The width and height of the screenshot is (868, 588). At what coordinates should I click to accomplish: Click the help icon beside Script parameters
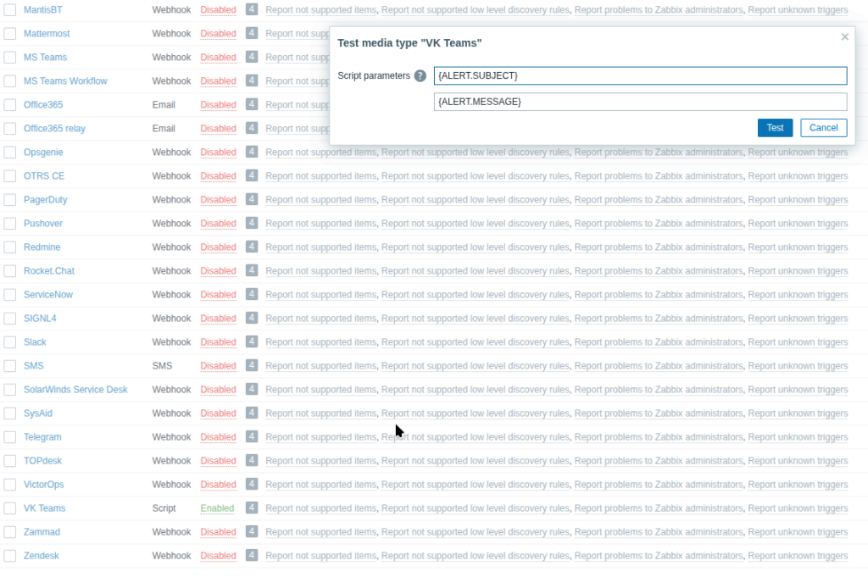pos(420,76)
